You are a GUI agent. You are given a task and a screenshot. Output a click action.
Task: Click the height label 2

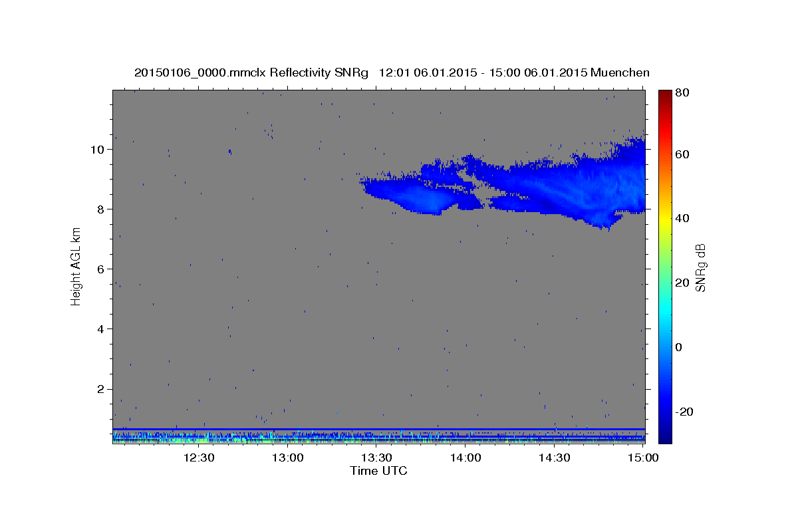pos(102,389)
